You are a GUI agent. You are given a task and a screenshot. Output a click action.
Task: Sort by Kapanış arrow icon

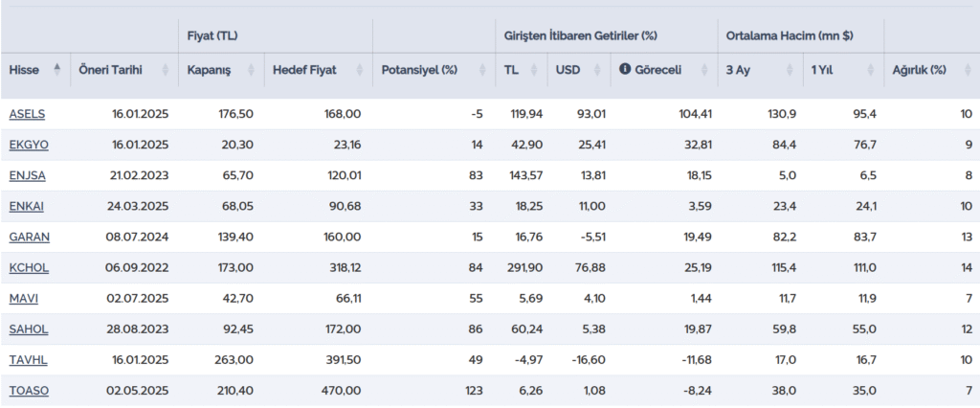pos(251,70)
